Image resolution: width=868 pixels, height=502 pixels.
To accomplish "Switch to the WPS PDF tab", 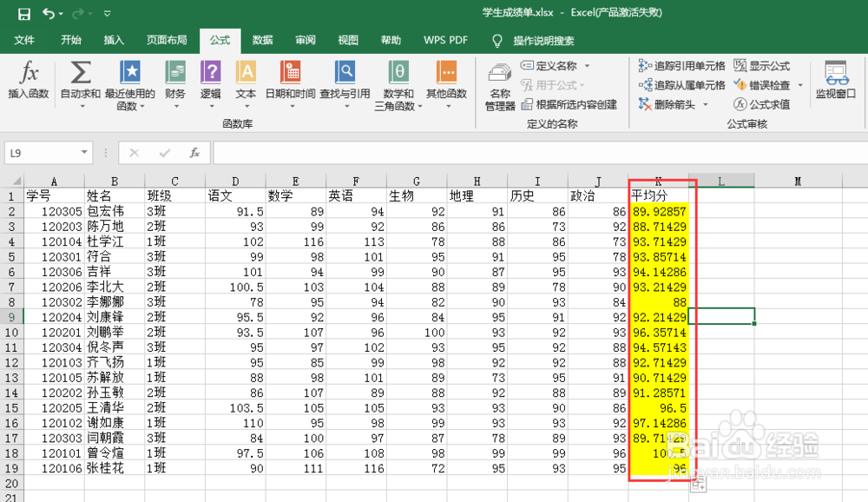I will pos(445,40).
